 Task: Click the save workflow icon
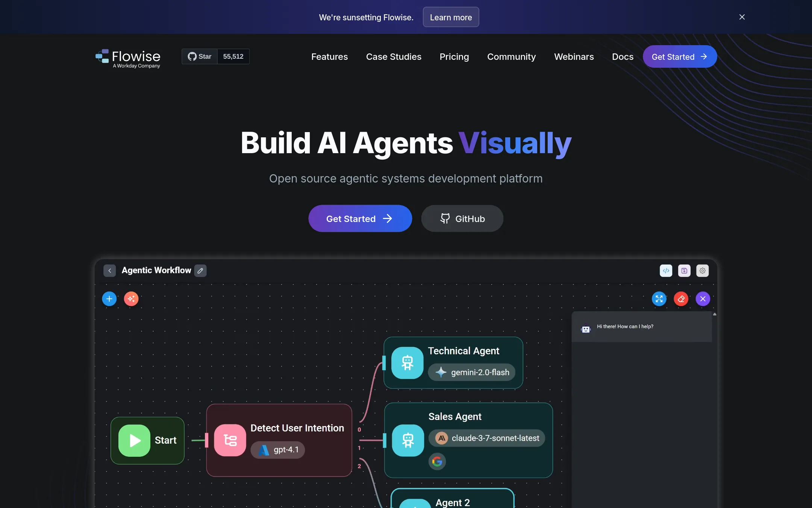[684, 271]
